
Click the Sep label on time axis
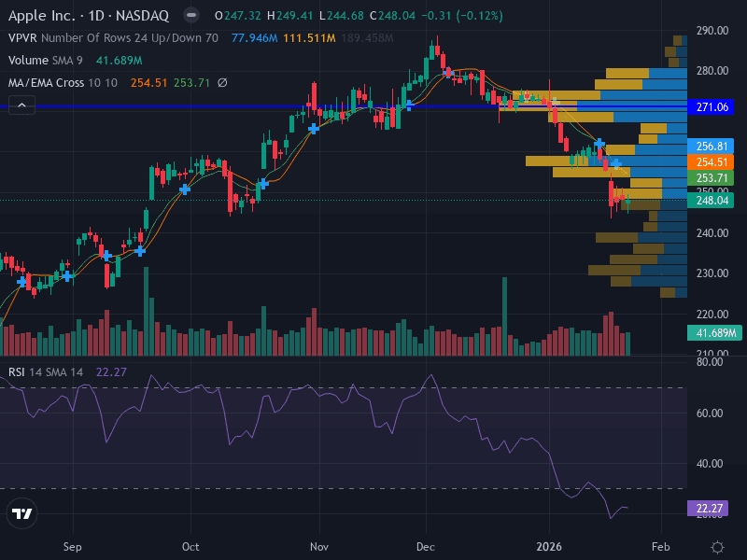pyautogui.click(x=73, y=547)
